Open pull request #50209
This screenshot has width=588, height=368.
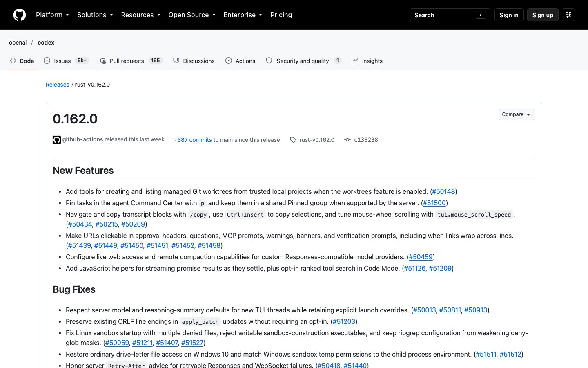[x=133, y=224]
